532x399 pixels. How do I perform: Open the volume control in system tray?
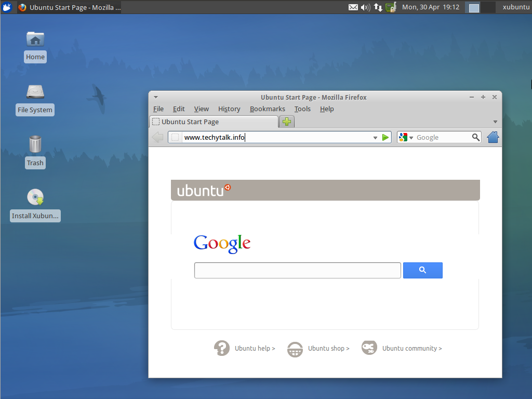(x=365, y=7)
